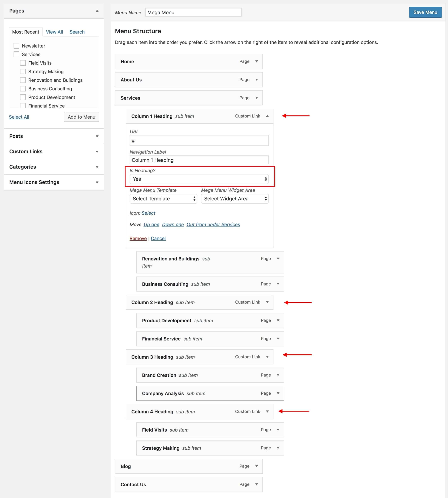Tick the Newsletter page checkbox

tap(16, 46)
